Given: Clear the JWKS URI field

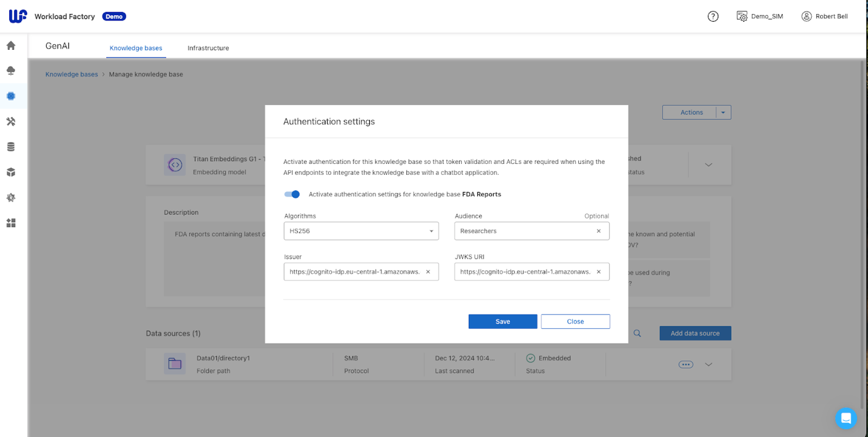Looking at the screenshot, I should [599, 272].
